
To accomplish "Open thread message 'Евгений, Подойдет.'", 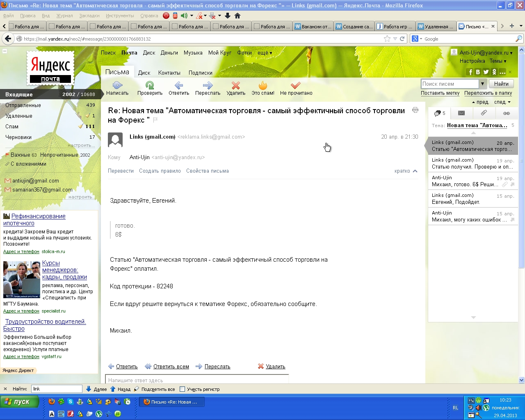I will click(473, 199).
